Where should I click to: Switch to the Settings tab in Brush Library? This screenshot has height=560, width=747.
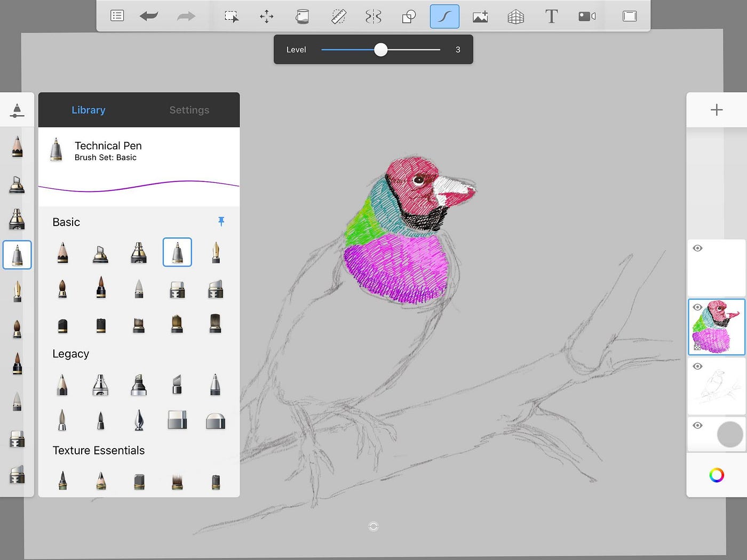189,110
